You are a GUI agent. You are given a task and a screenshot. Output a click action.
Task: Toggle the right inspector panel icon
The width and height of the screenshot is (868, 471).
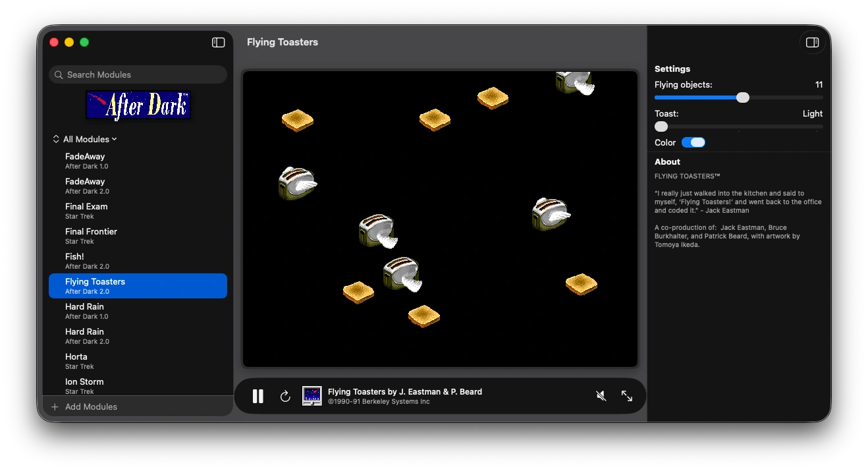point(812,42)
